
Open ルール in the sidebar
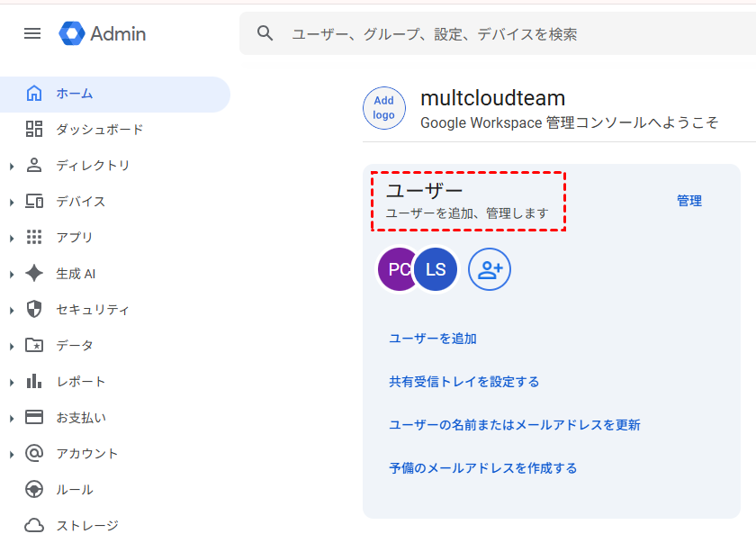(x=74, y=489)
